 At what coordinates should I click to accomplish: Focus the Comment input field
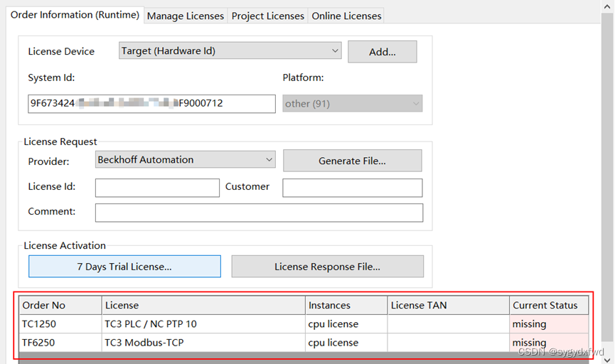(x=260, y=213)
